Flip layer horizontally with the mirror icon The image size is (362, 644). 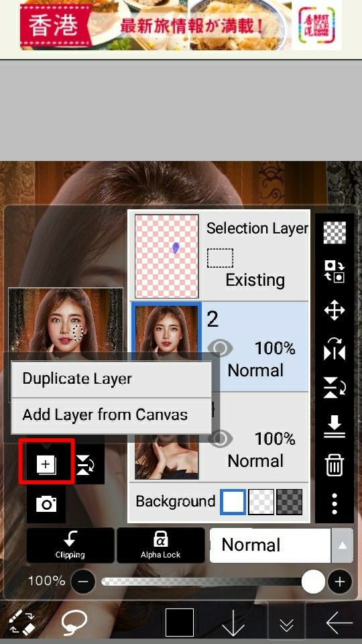[x=335, y=350]
